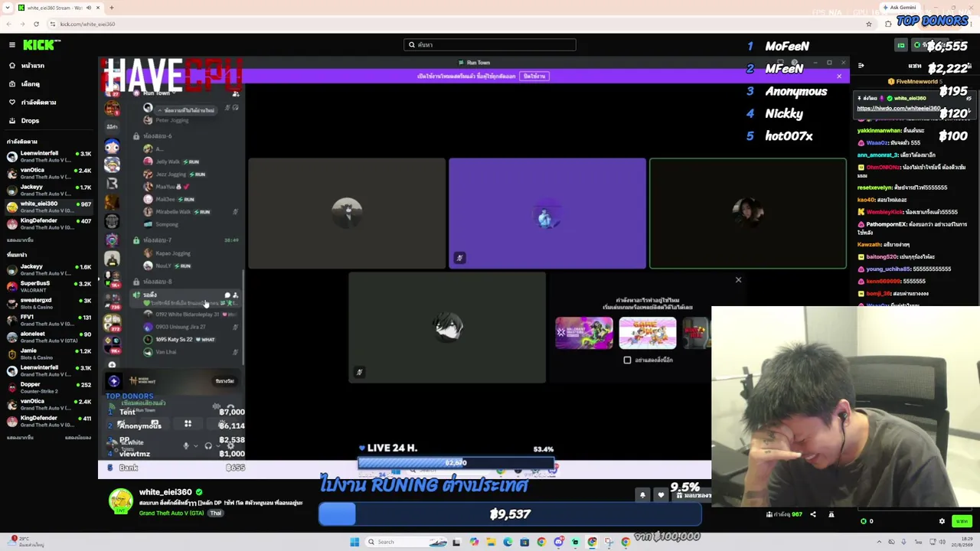The height and width of the screenshot is (551, 980).
Task: Select the ห้องสอบ-6 voice channel
Action: (x=157, y=136)
